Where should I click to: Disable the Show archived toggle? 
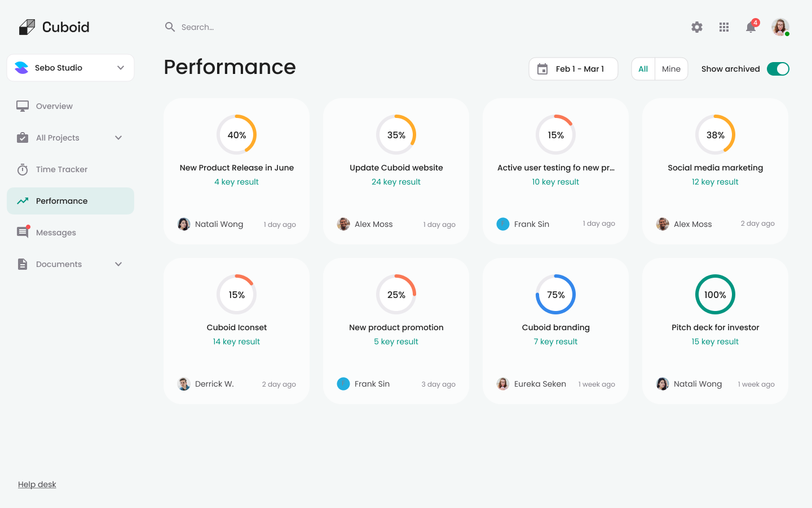pyautogui.click(x=778, y=68)
